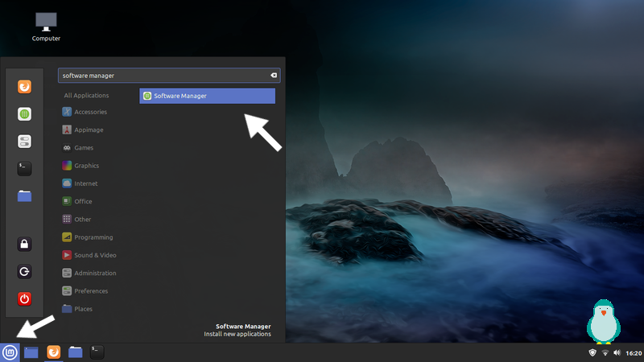Open Firefox from the taskbar
The width and height of the screenshot is (644, 362).
53,352
